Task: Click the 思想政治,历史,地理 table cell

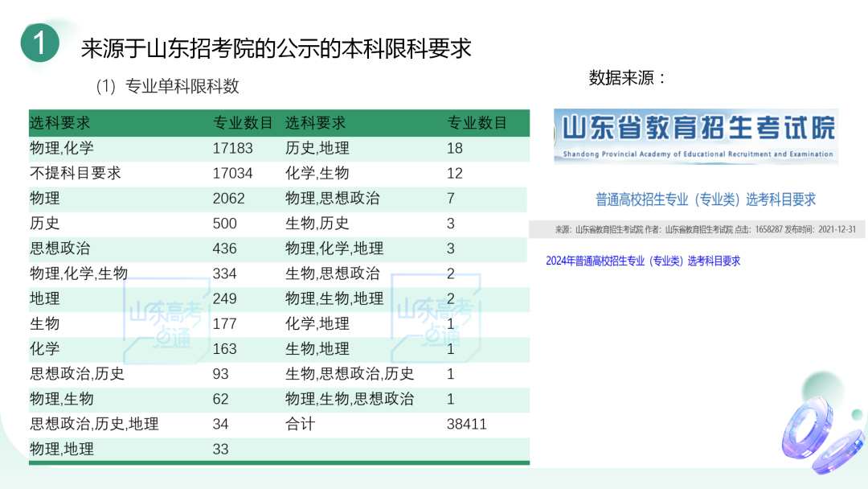Action: 94,424
